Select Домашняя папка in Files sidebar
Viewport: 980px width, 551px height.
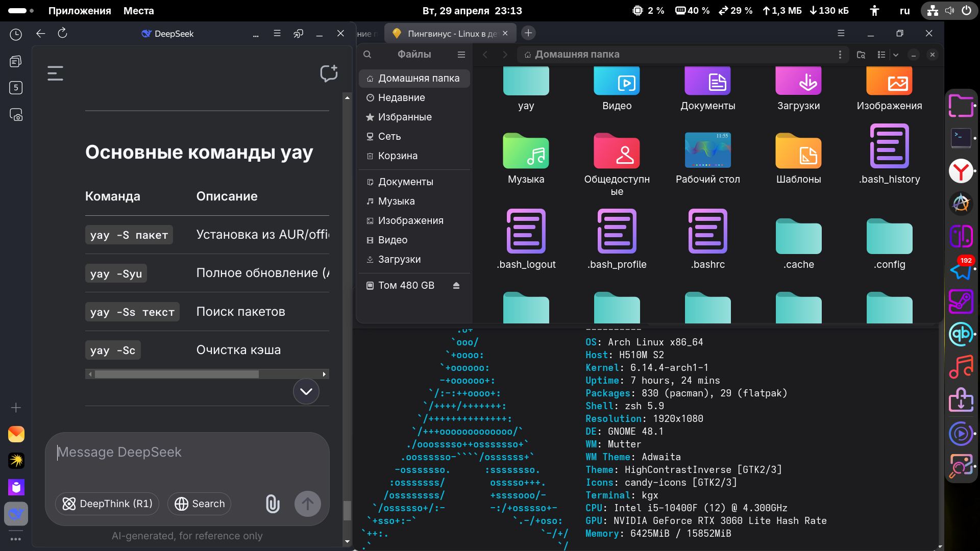tap(414, 79)
